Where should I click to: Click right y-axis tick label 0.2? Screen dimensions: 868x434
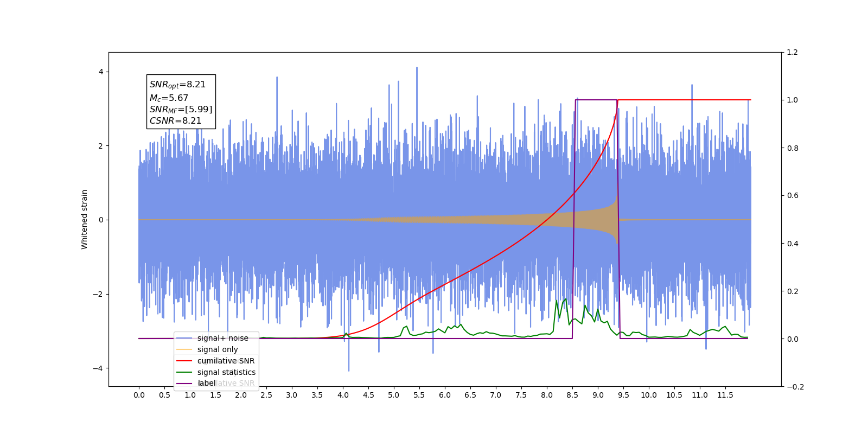[793, 291]
